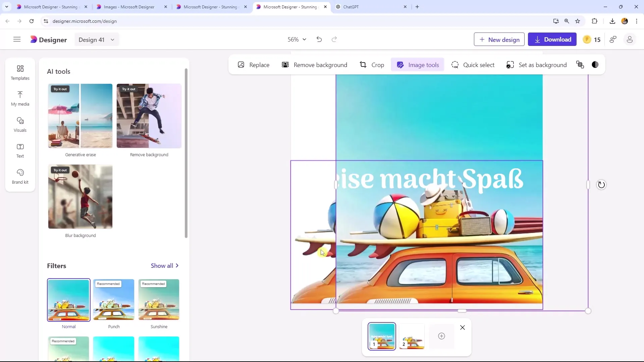Viewport: 644px width, 362px height.
Task: Click the Set as background icon
Action: click(x=510, y=65)
